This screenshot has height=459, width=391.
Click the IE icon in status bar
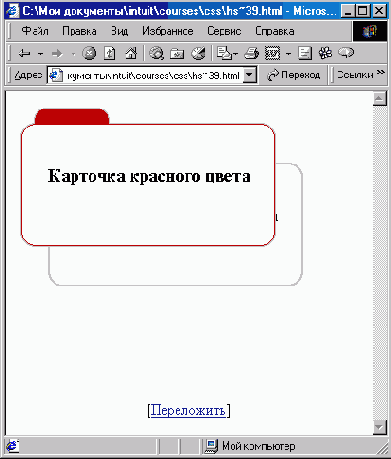[x=12, y=446]
